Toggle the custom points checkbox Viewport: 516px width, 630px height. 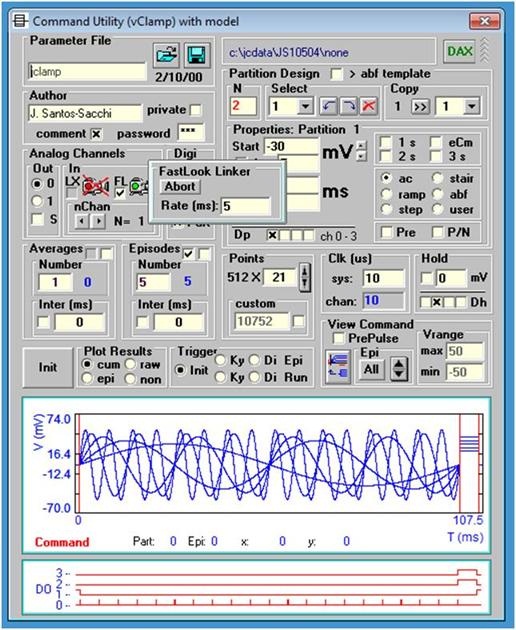coord(299,321)
